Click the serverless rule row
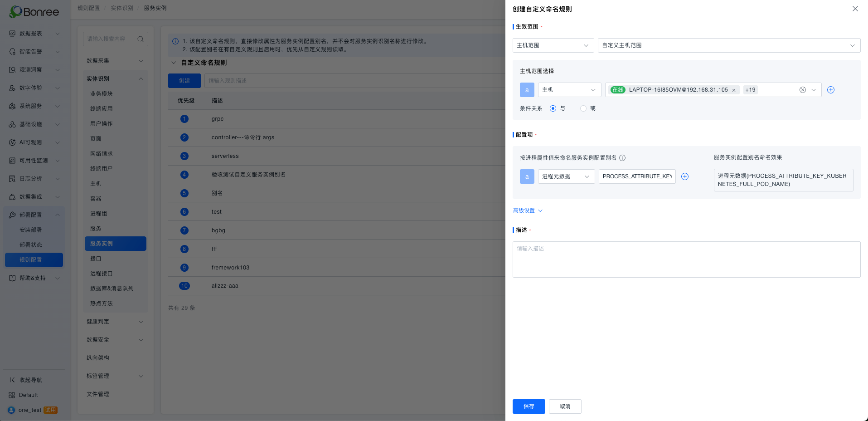The width and height of the screenshot is (868, 421). (x=336, y=156)
